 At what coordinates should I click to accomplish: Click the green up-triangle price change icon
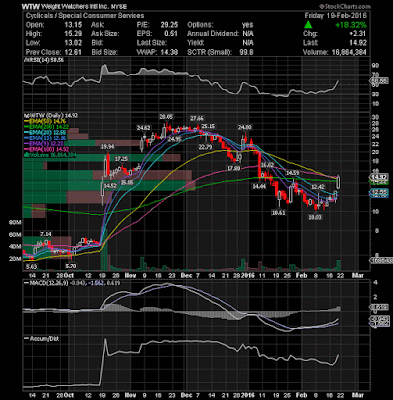(x=308, y=25)
